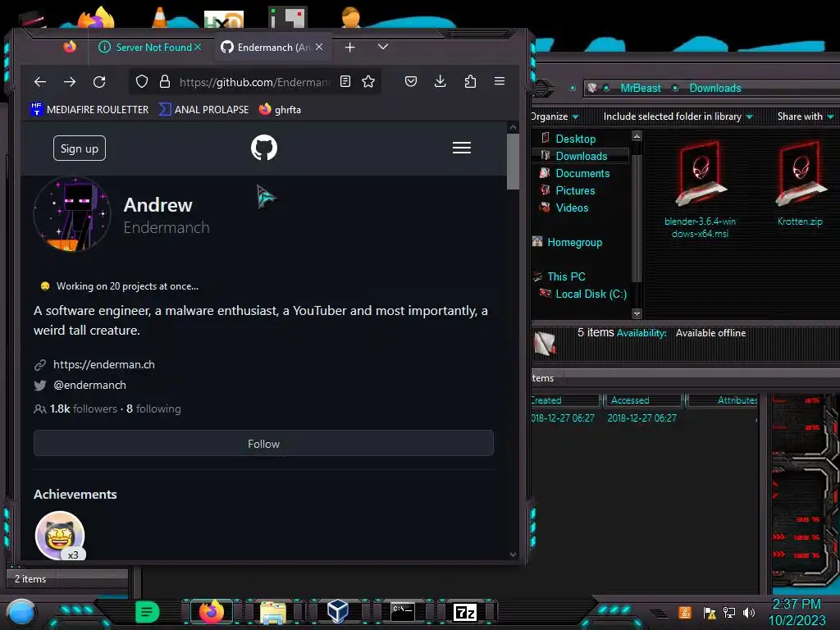Open tracking protection shield icon
This screenshot has height=630, width=840.
click(141, 81)
